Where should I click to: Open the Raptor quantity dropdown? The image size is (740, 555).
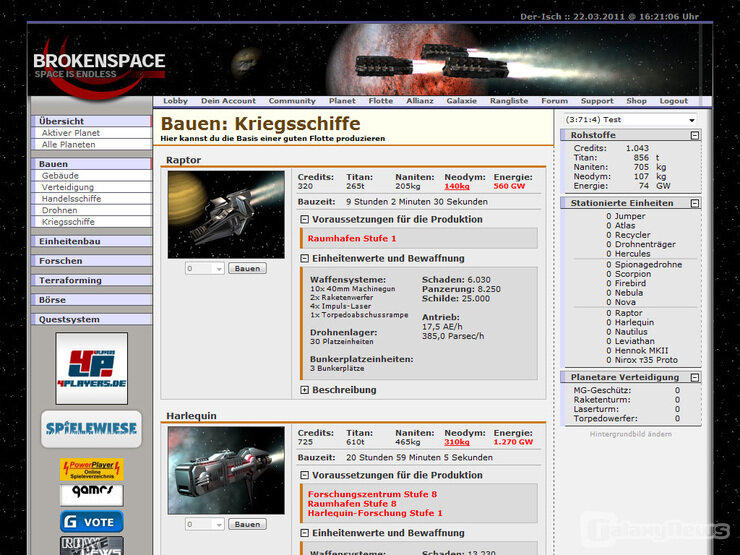tap(204, 269)
